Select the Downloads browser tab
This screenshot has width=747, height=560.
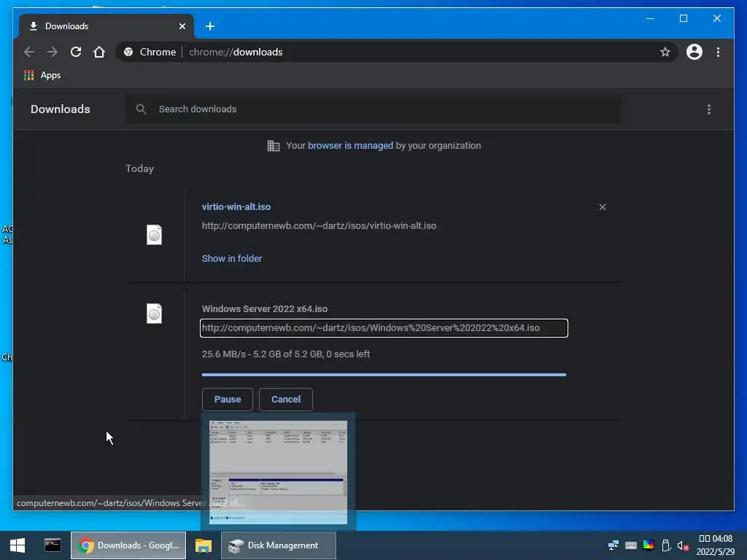[107, 26]
